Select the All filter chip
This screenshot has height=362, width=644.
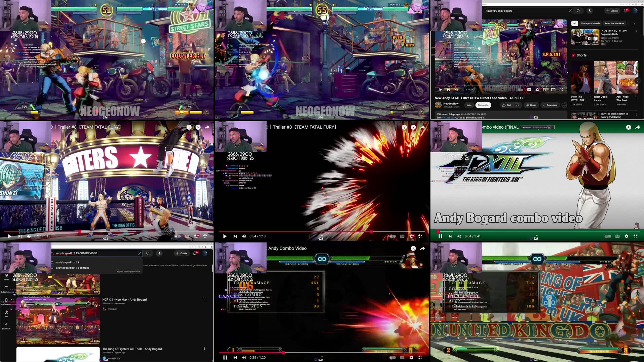click(x=574, y=24)
